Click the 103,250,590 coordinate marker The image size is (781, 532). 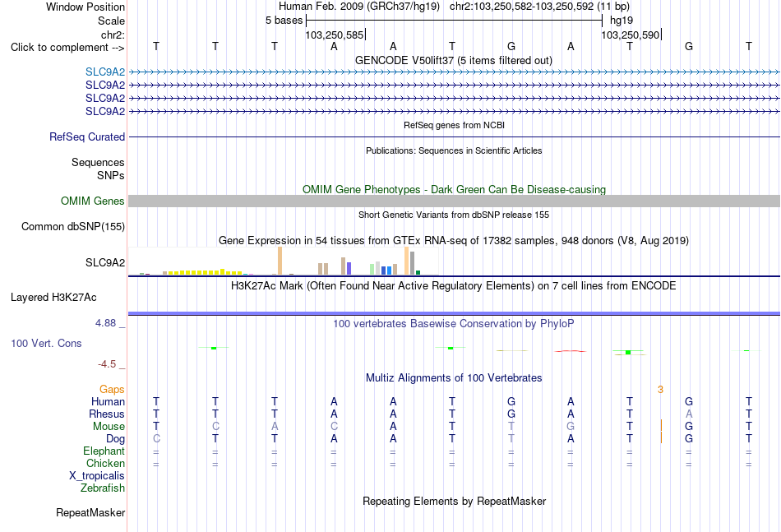631,35
